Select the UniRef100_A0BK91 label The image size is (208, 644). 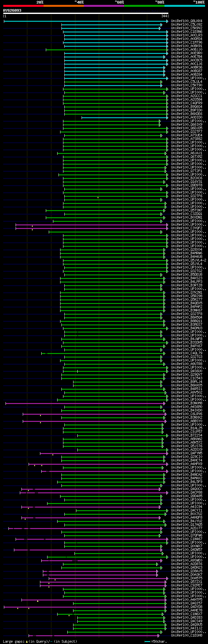pos(187,46)
